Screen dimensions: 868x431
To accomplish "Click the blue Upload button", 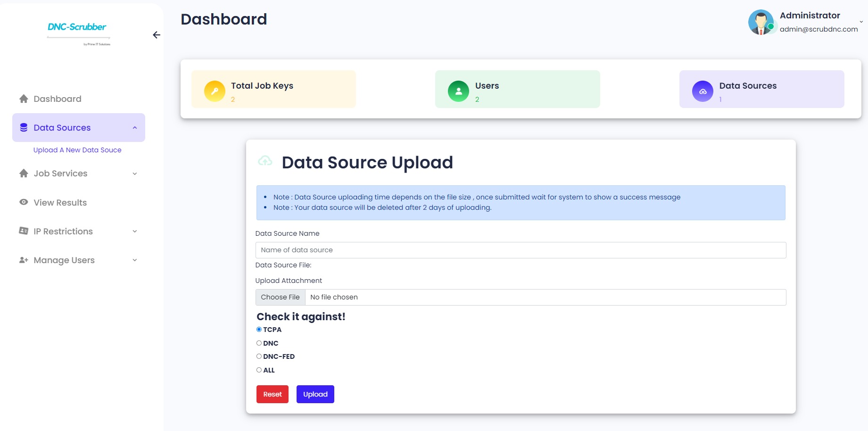I will [x=315, y=394].
